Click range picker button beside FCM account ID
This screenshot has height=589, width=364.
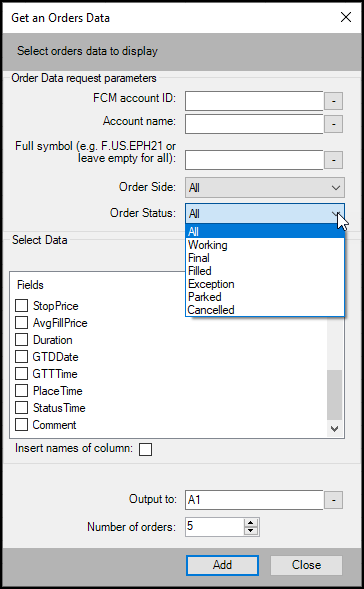pos(334,101)
